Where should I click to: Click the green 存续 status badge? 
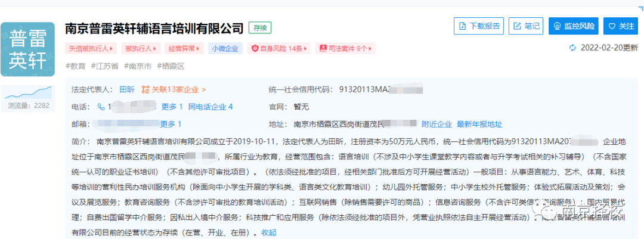260,28
